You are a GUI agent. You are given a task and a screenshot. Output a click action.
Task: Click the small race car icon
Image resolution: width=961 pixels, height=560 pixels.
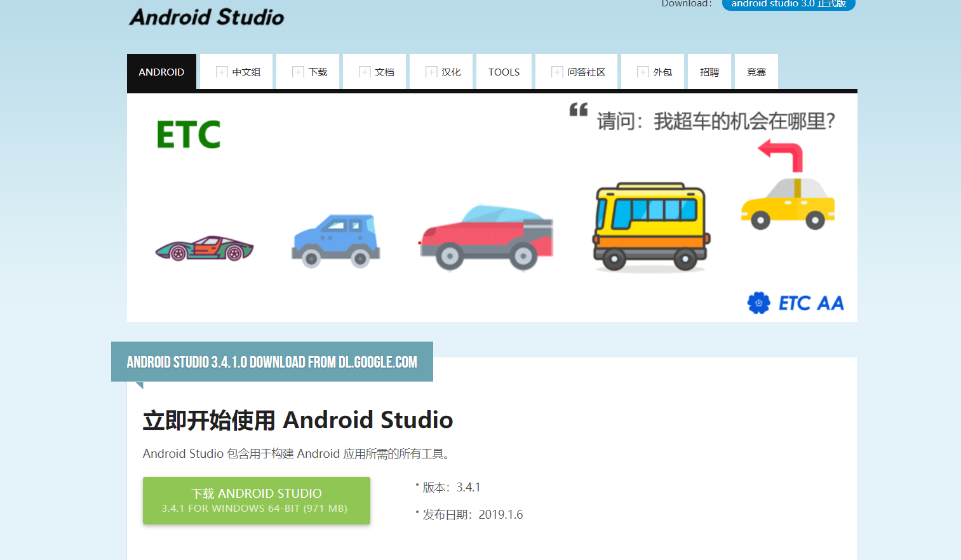205,248
